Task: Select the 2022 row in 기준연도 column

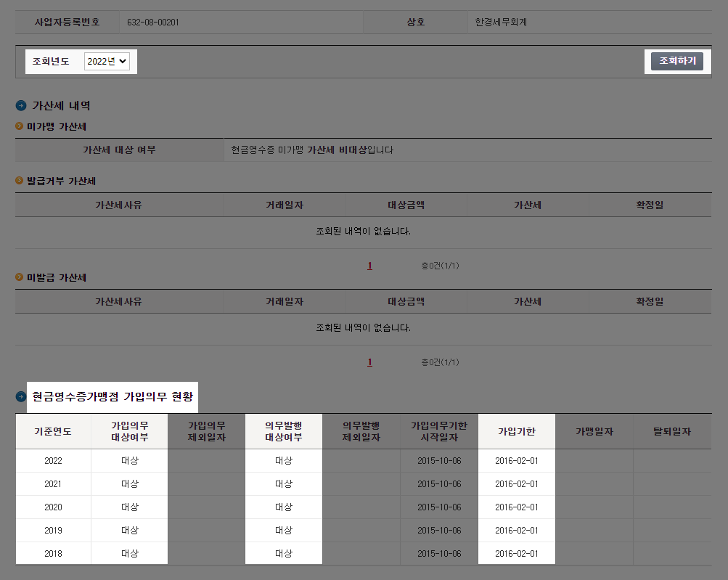Action: pos(53,461)
